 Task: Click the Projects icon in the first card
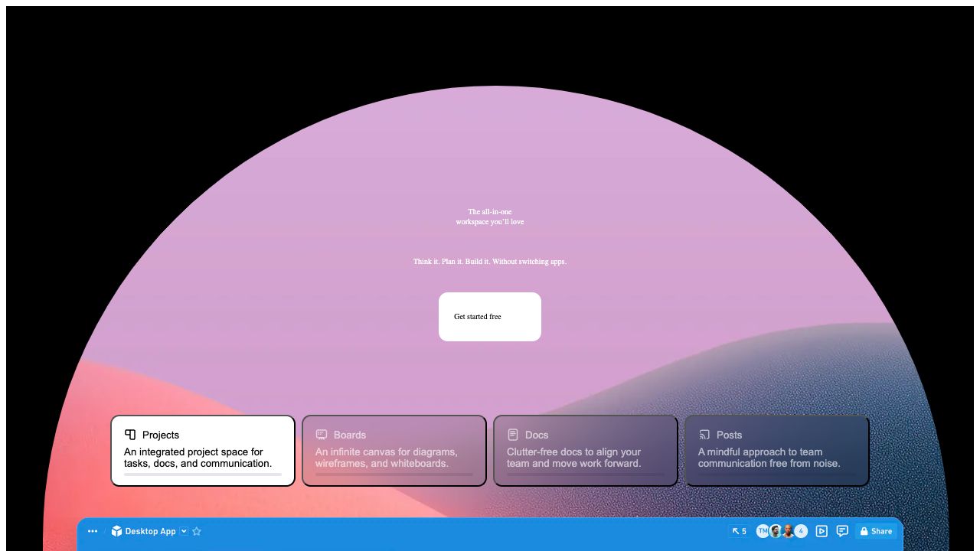pyautogui.click(x=130, y=435)
